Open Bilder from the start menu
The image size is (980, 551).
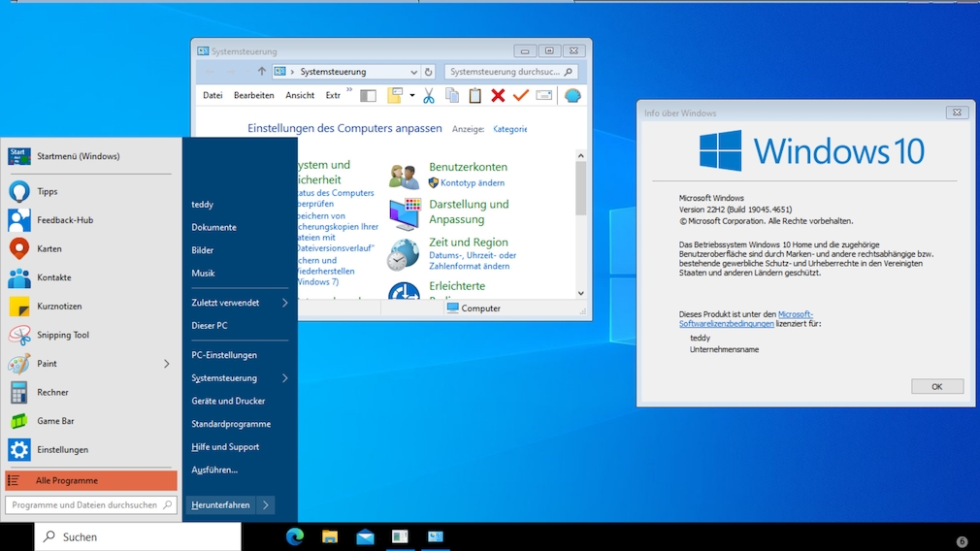(203, 250)
